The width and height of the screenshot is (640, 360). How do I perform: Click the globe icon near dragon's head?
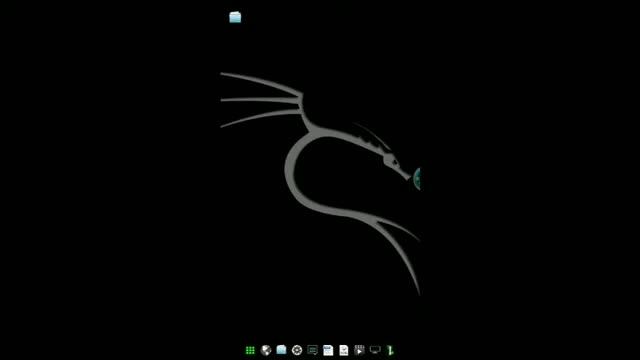coord(417,179)
